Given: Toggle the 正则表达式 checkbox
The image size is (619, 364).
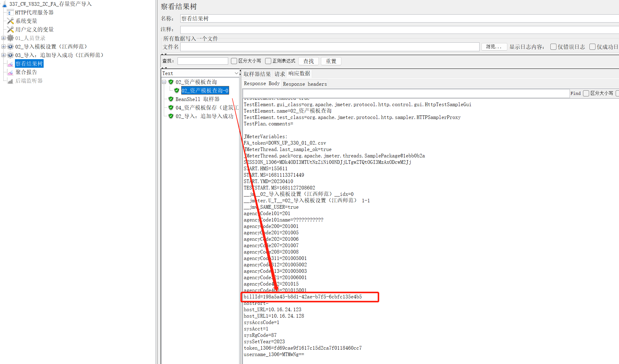Looking at the screenshot, I should (x=268, y=61).
